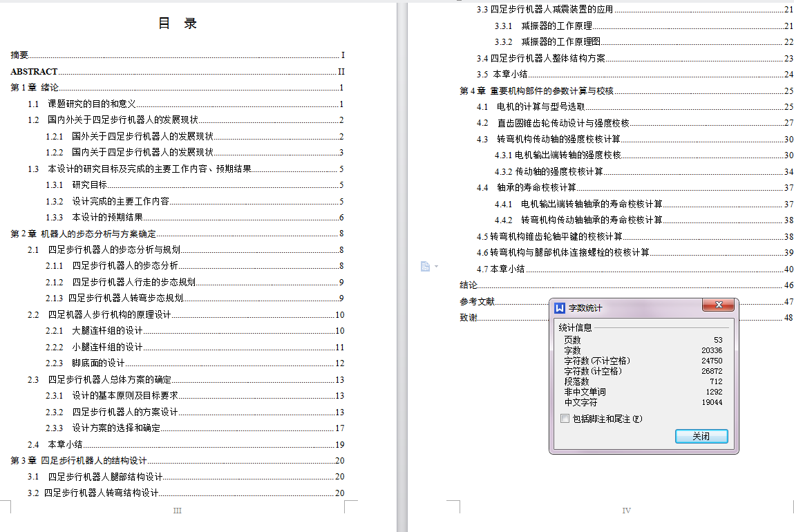Screen dimensions: 794x532
Task: Click 2.2.3 脚底面的设计 entry
Action: 195,363
